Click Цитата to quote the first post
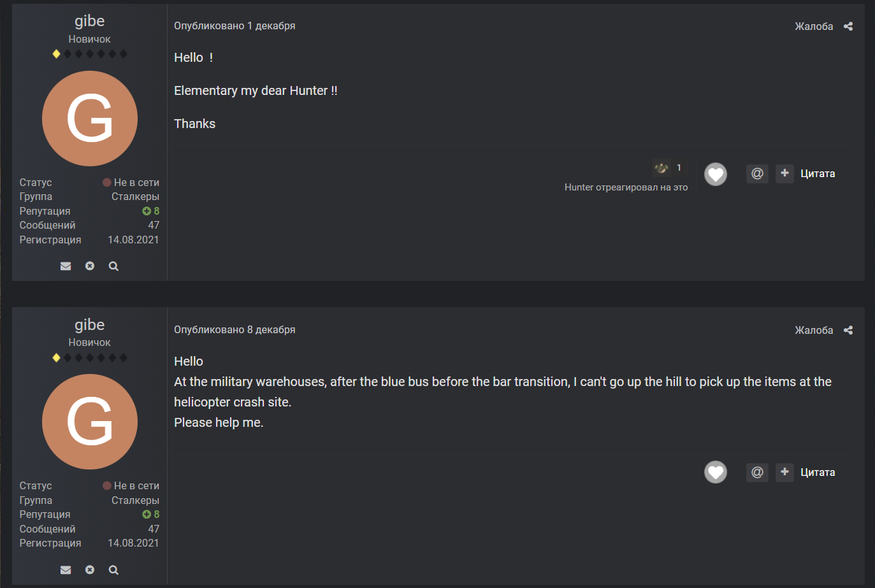Viewport: 875px width, 588px height. pos(818,173)
